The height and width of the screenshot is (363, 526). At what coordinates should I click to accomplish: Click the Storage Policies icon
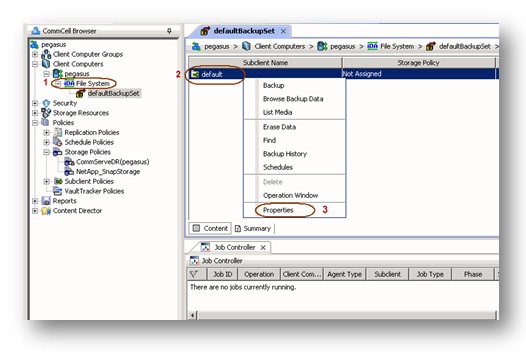tap(58, 152)
